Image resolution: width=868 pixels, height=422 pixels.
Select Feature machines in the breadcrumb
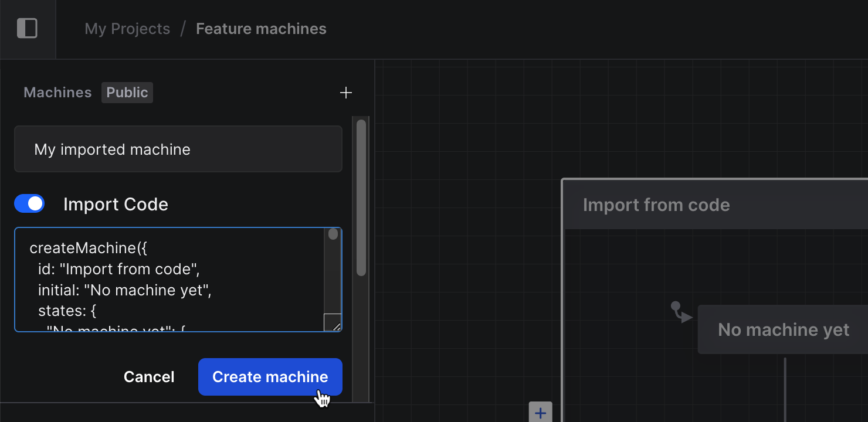[260, 28]
